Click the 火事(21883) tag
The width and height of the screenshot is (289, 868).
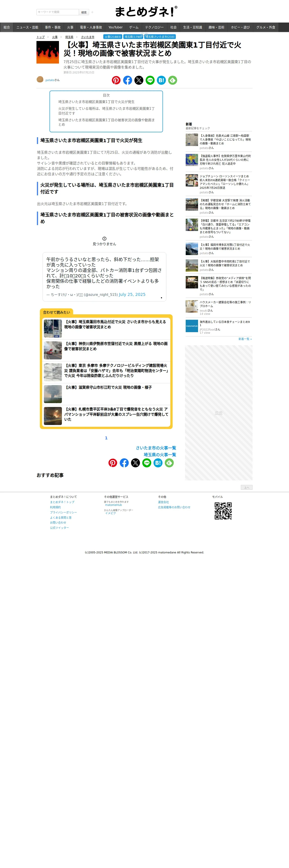(113, 37)
